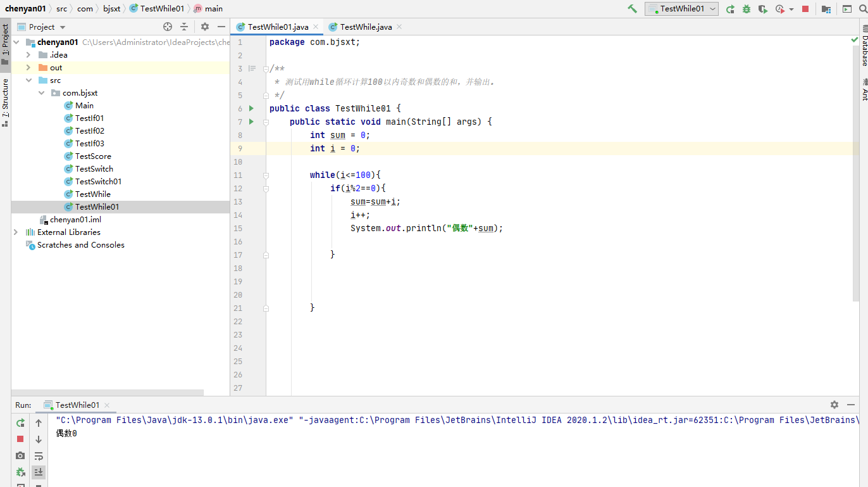The width and height of the screenshot is (868, 487).
Task: Collapse the com.bjsxt package
Action: pyautogui.click(x=41, y=93)
